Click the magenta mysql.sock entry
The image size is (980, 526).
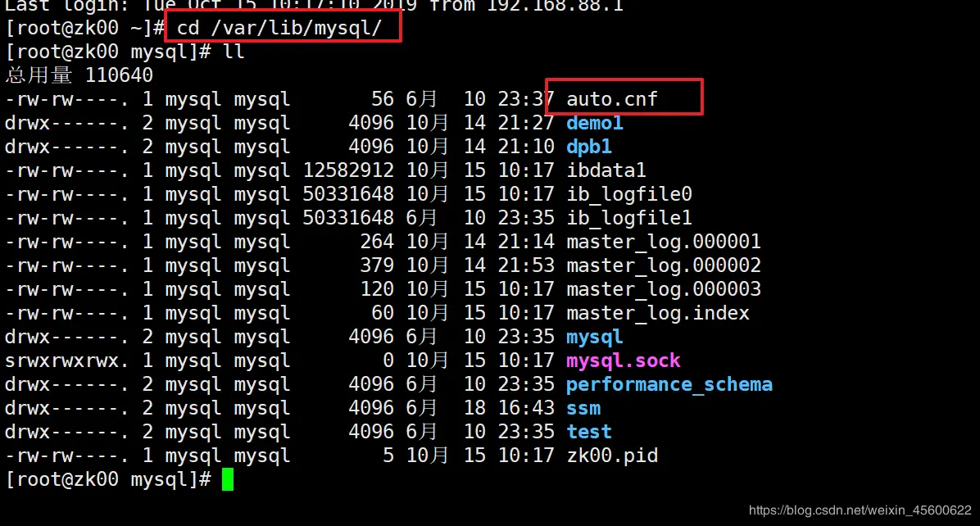pos(623,360)
